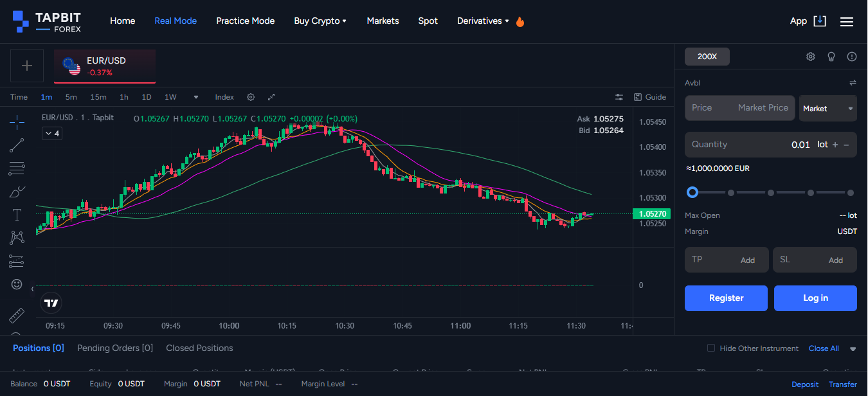The image size is (868, 396).
Task: Expand the indicators legend showing 4
Action: (51, 134)
